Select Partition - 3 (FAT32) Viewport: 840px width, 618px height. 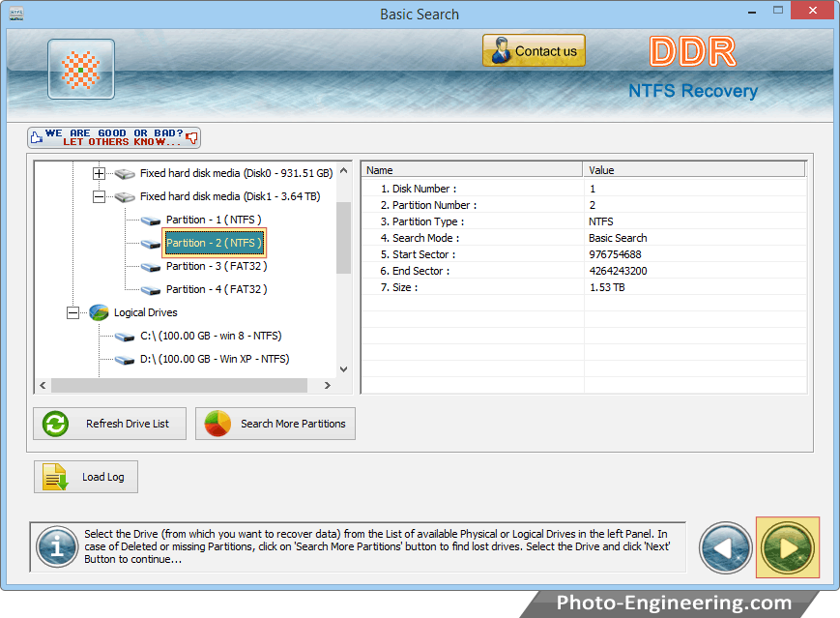(x=217, y=266)
